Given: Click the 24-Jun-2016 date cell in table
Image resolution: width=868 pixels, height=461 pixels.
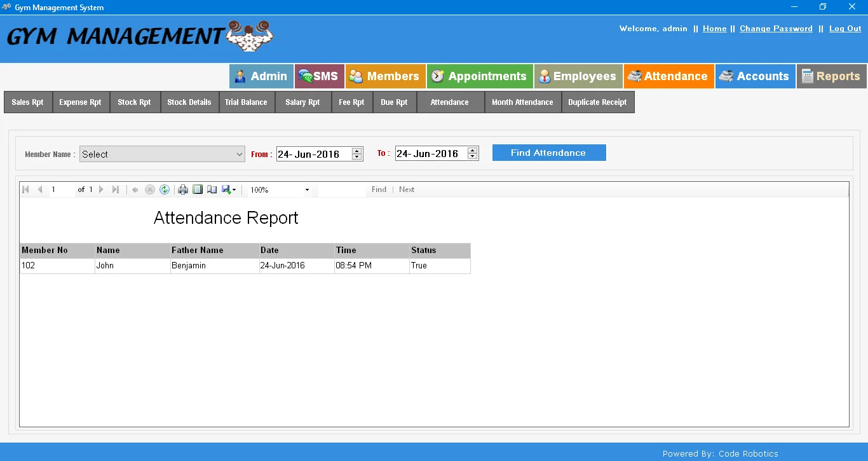Looking at the screenshot, I should click(x=297, y=266).
